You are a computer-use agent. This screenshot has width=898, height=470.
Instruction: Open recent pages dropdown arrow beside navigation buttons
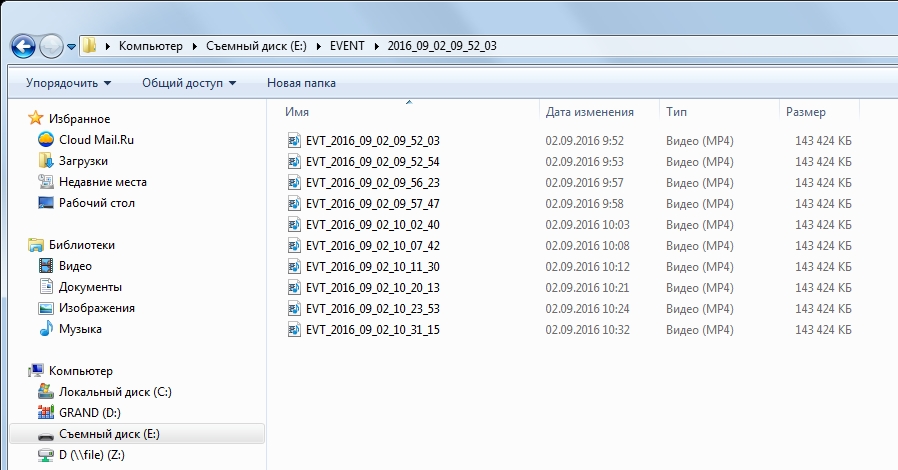coord(72,47)
